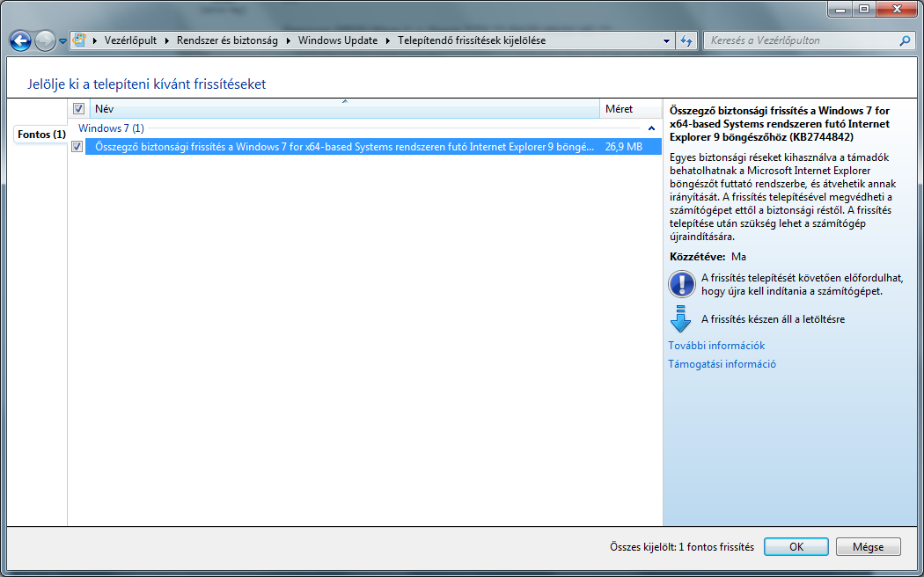
Task: Close the Windows Update window
Action: (898, 9)
